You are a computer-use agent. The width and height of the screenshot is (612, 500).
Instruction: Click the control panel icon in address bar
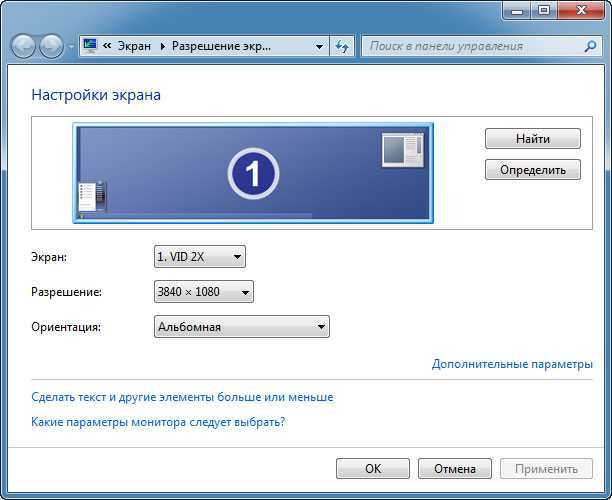[90, 46]
